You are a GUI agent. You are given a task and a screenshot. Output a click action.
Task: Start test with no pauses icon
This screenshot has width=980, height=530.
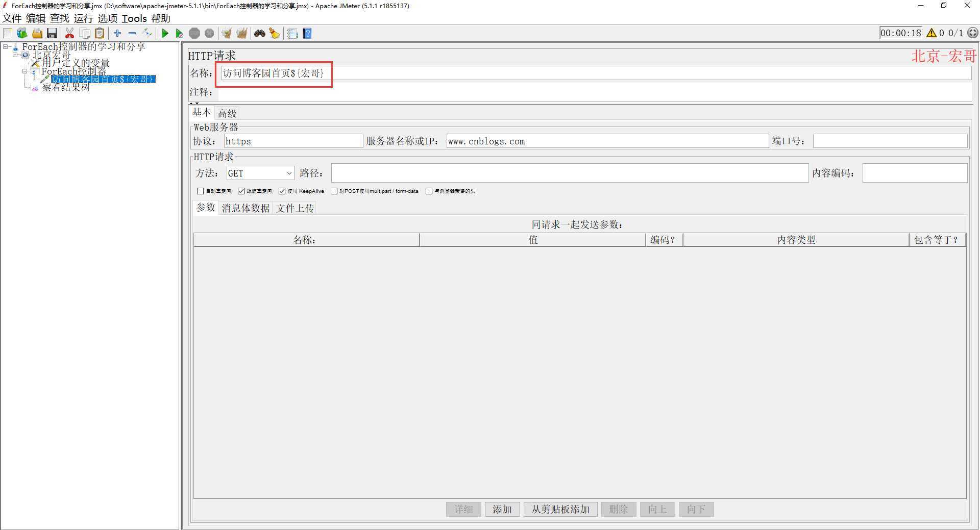(x=179, y=34)
